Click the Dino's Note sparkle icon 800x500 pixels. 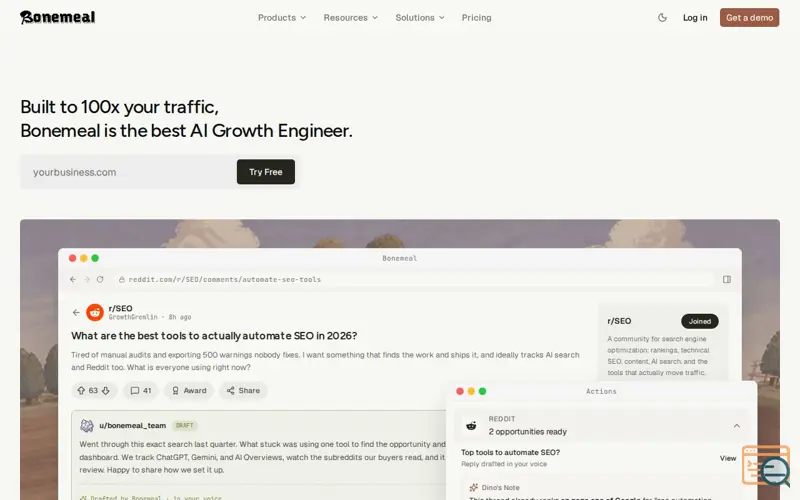pyautogui.click(x=473, y=488)
